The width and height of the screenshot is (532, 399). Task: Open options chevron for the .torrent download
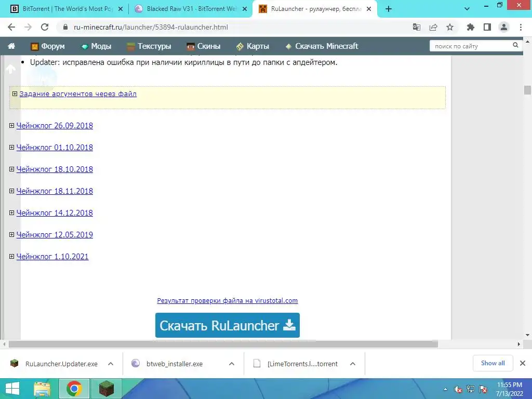click(x=353, y=364)
